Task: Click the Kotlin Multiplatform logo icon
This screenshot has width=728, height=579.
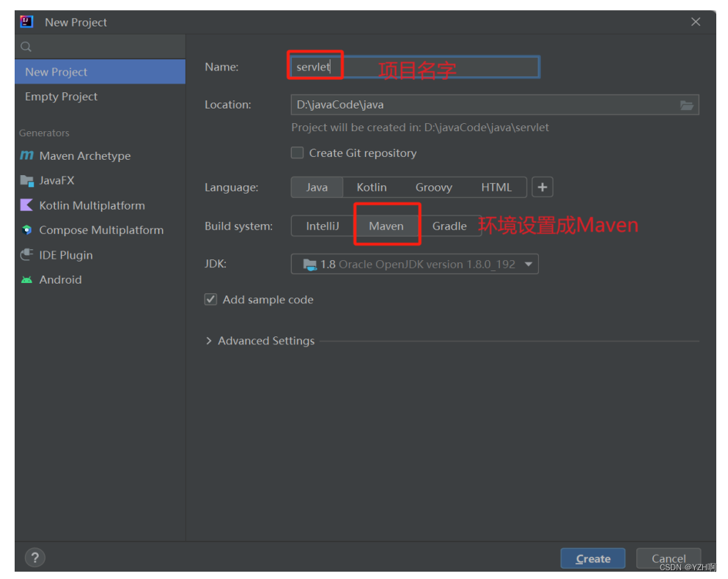Action: point(27,205)
